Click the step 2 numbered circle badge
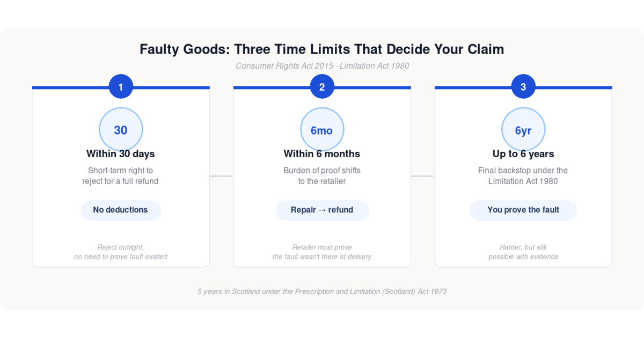644x338 pixels. coord(322,86)
